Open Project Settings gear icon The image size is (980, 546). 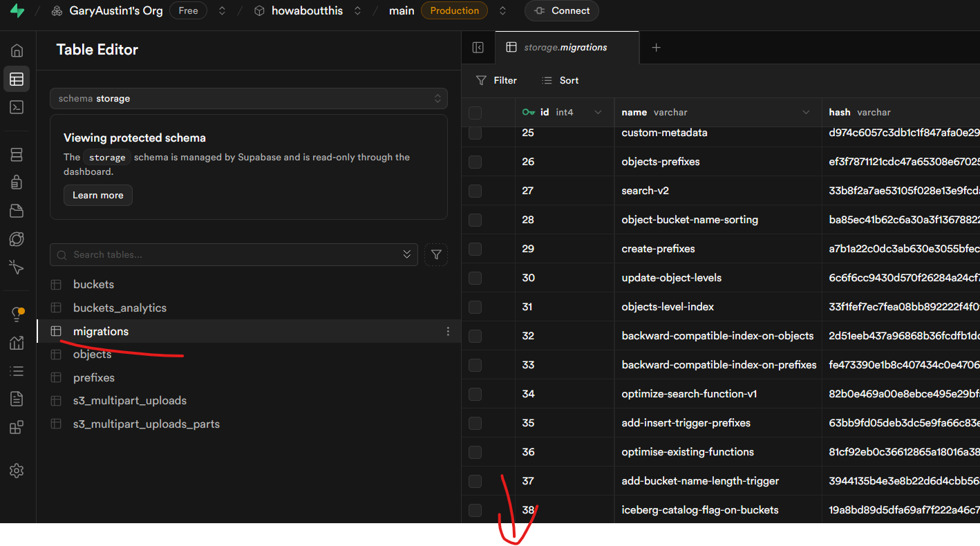17,471
